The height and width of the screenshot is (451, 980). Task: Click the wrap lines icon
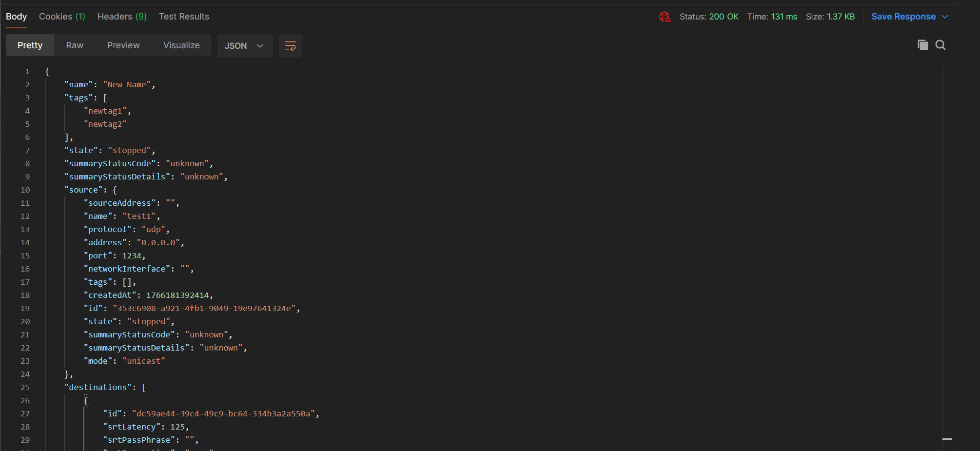290,46
